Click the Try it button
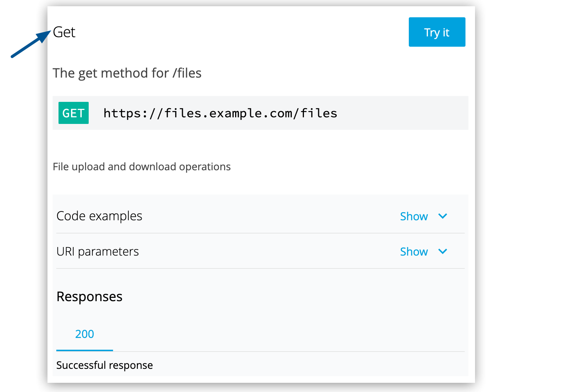Viewport: 588px width, 392px height. click(437, 32)
